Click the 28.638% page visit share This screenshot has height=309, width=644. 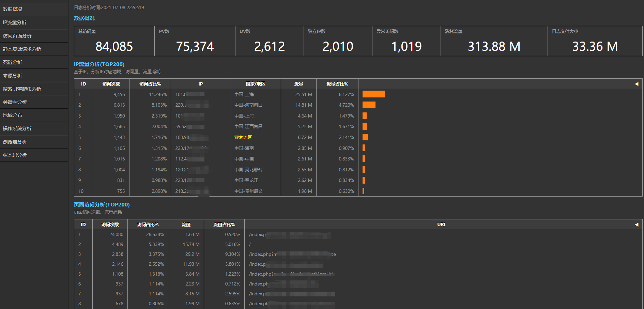[155, 234]
